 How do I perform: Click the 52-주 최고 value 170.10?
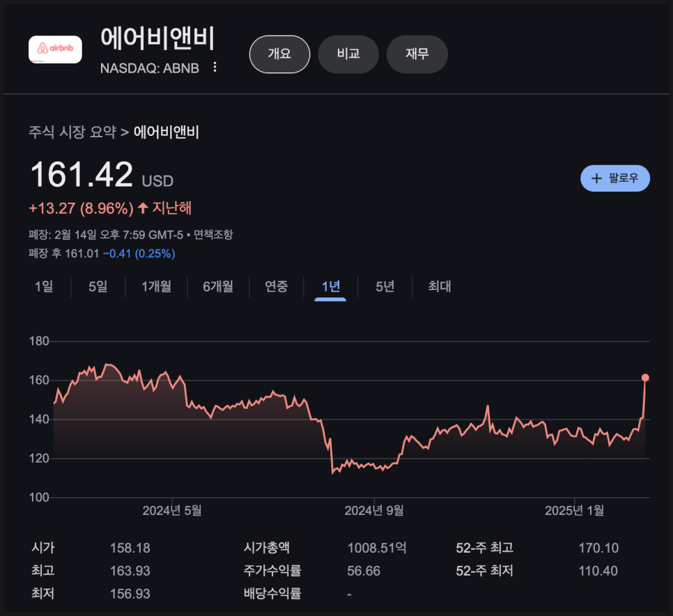pos(598,548)
